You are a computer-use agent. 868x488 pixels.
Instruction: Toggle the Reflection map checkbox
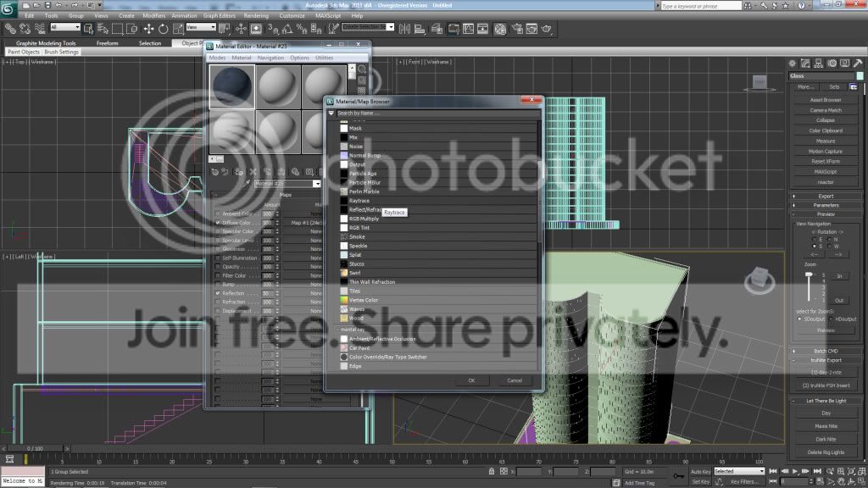point(218,293)
